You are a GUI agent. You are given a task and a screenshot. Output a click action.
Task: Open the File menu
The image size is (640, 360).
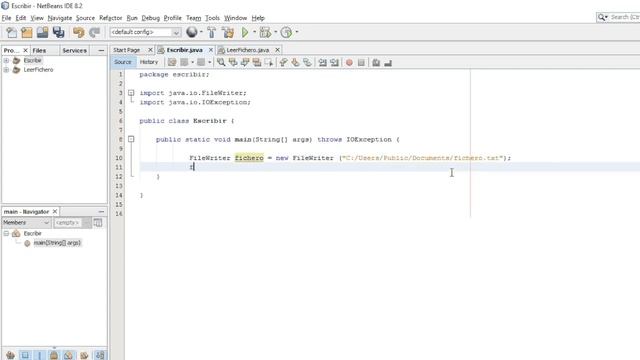tap(7, 18)
